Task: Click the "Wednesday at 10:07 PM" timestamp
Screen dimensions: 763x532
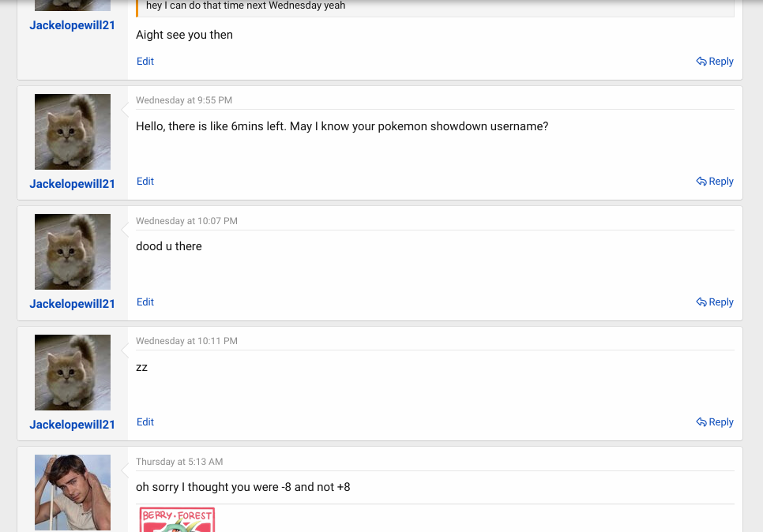Action: pyautogui.click(x=187, y=220)
